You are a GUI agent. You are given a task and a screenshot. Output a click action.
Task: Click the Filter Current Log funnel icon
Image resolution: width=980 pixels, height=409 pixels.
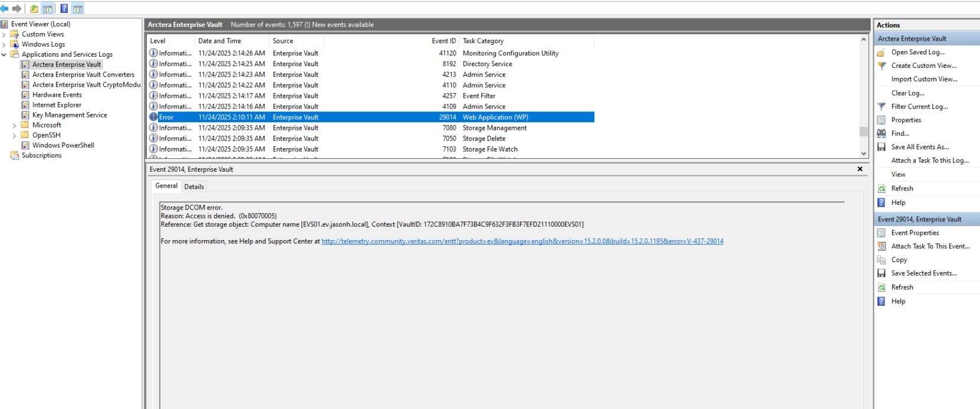tap(882, 106)
